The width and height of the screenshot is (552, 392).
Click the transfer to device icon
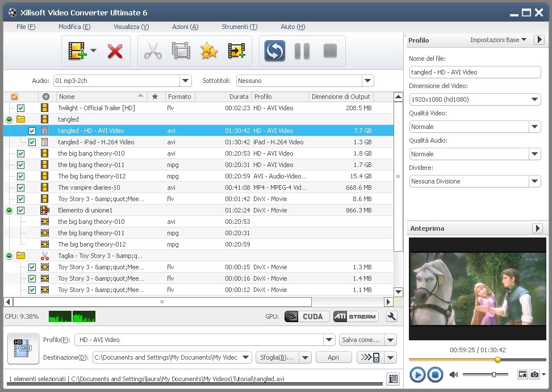(370, 357)
